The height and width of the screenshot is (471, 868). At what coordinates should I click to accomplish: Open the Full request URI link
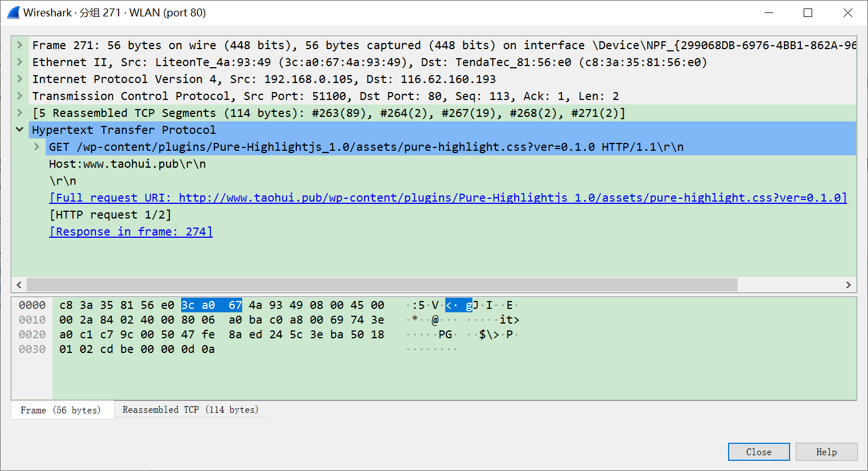tap(448, 198)
